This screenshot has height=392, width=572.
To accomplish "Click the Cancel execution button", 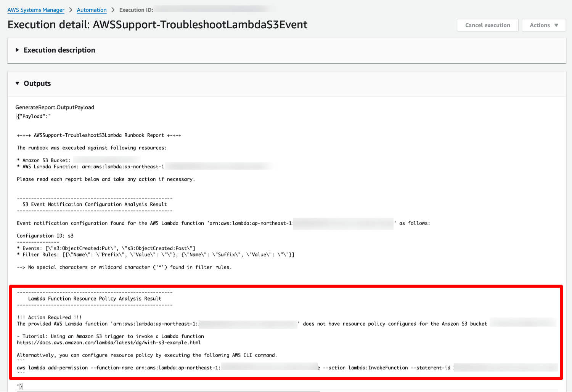I will pos(487,25).
